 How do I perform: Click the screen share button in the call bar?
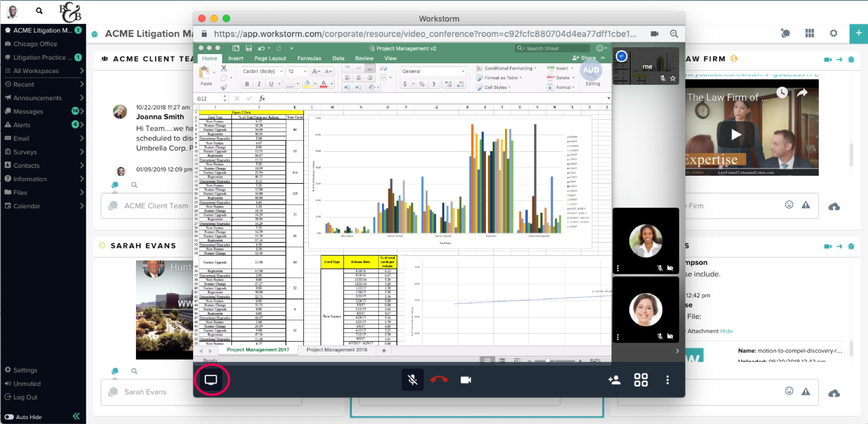pyautogui.click(x=211, y=380)
